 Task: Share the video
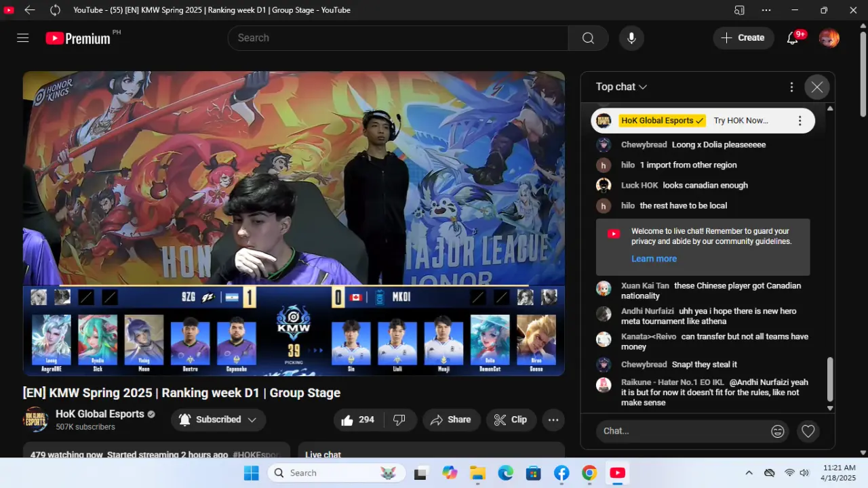pos(451,420)
